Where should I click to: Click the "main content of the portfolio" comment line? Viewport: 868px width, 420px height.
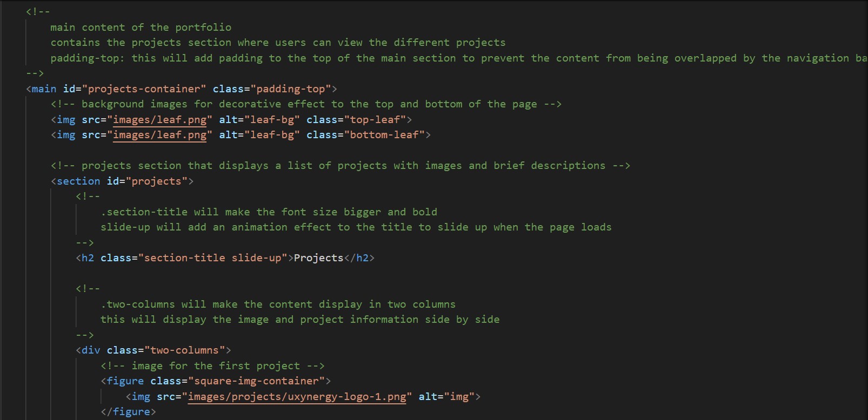[x=141, y=28]
